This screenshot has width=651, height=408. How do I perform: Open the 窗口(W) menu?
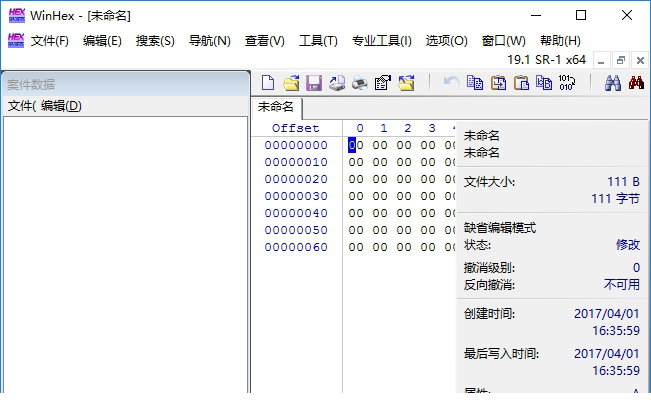click(x=504, y=41)
